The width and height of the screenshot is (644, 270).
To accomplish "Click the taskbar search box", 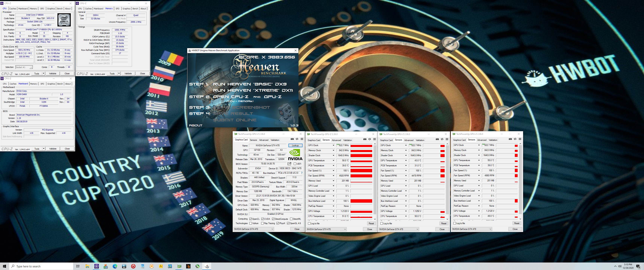I will [41, 266].
